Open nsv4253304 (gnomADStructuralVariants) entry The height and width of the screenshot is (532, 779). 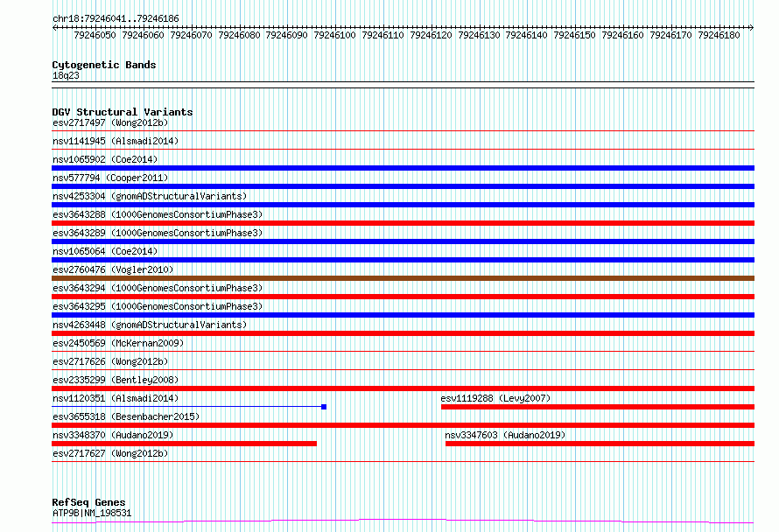(150, 196)
